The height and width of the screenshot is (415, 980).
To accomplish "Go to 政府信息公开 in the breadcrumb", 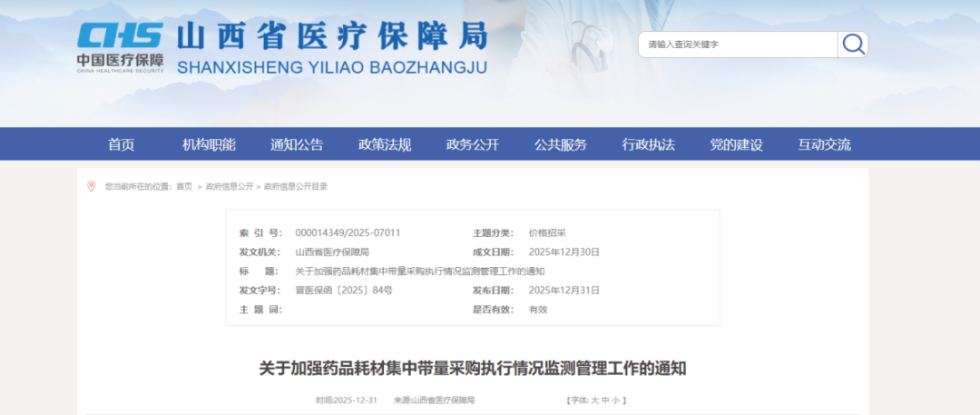I will tap(230, 186).
